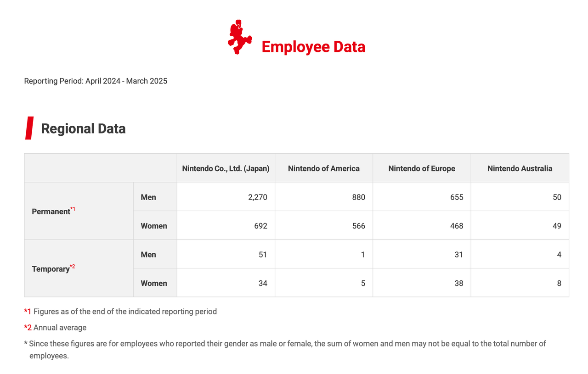The height and width of the screenshot is (374, 588).
Task: Click the red Mario silhouette icon
Action: (240, 37)
